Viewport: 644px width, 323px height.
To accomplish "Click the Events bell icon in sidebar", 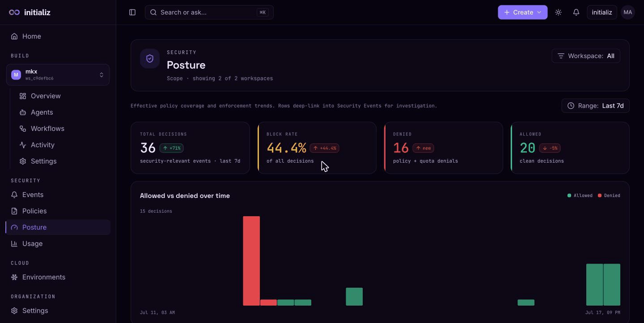I will click(14, 195).
